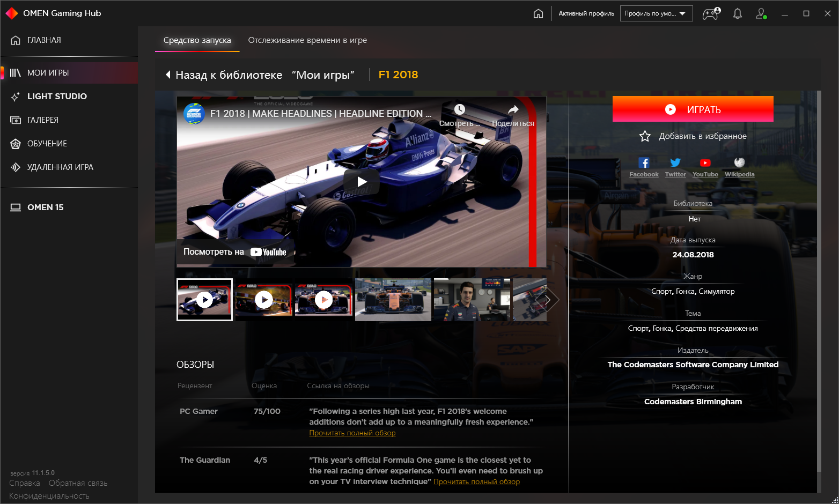The height and width of the screenshot is (504, 839).
Task: Click the Тема value Спорт, Гонка, Средства передвижения
Action: tap(693, 329)
